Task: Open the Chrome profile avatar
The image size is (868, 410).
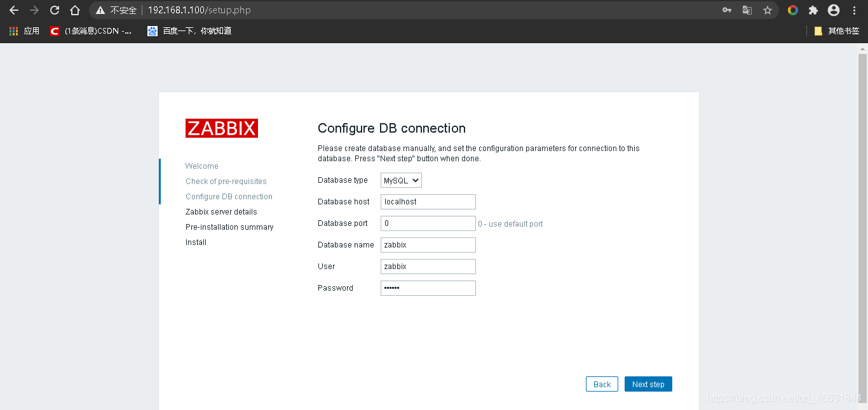Action: pos(834,10)
